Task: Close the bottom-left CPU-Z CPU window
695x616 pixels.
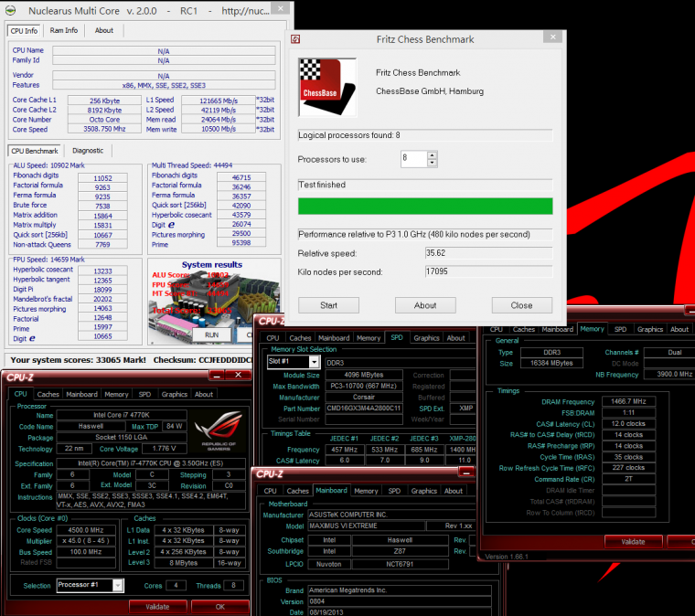Action: pyautogui.click(x=238, y=375)
